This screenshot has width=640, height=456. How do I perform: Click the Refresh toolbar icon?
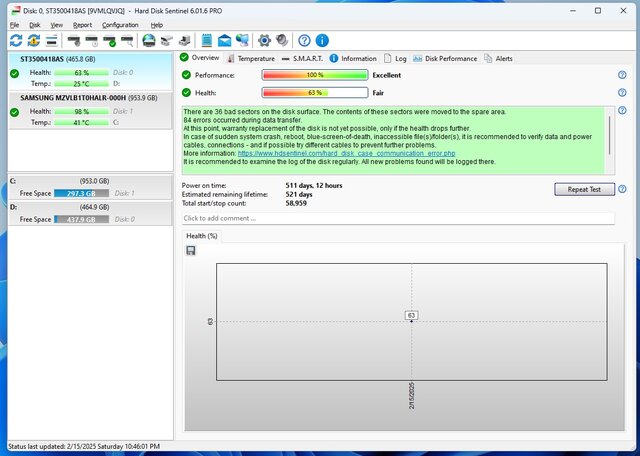[x=16, y=41]
